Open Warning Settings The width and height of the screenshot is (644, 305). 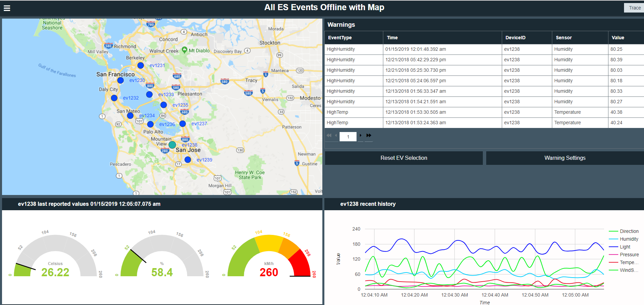(564, 158)
